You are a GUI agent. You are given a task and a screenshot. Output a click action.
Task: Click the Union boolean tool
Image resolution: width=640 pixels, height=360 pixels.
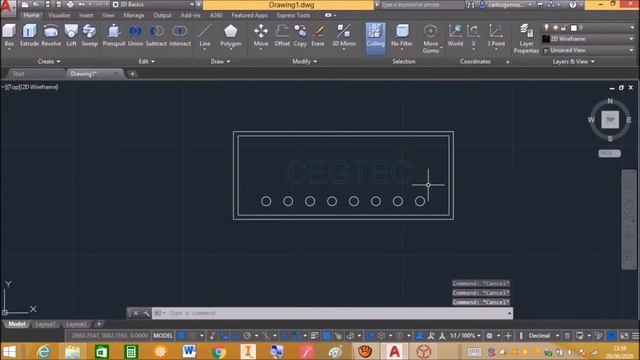coord(135,35)
